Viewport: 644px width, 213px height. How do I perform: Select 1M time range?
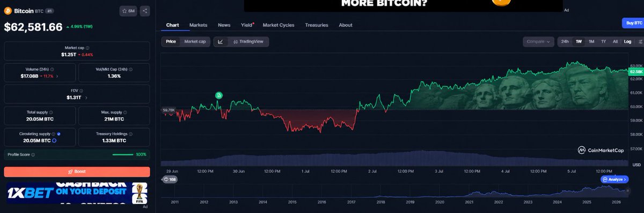click(591, 41)
